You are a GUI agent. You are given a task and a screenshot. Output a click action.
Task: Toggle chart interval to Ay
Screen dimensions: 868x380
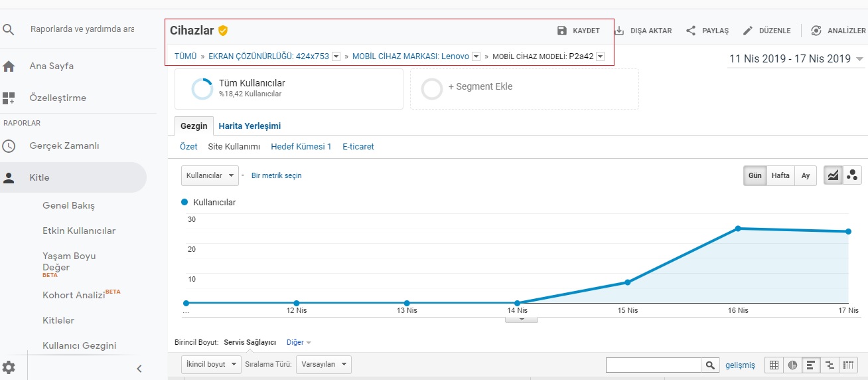click(x=806, y=175)
